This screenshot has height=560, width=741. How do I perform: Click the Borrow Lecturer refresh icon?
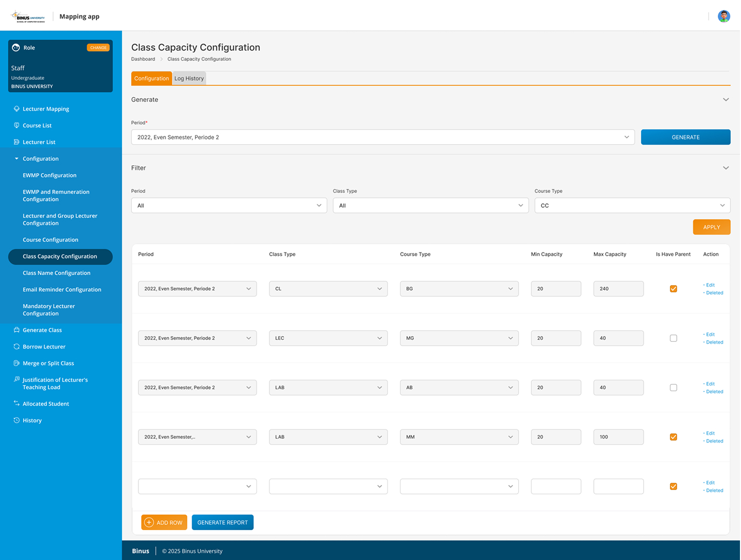click(16, 346)
